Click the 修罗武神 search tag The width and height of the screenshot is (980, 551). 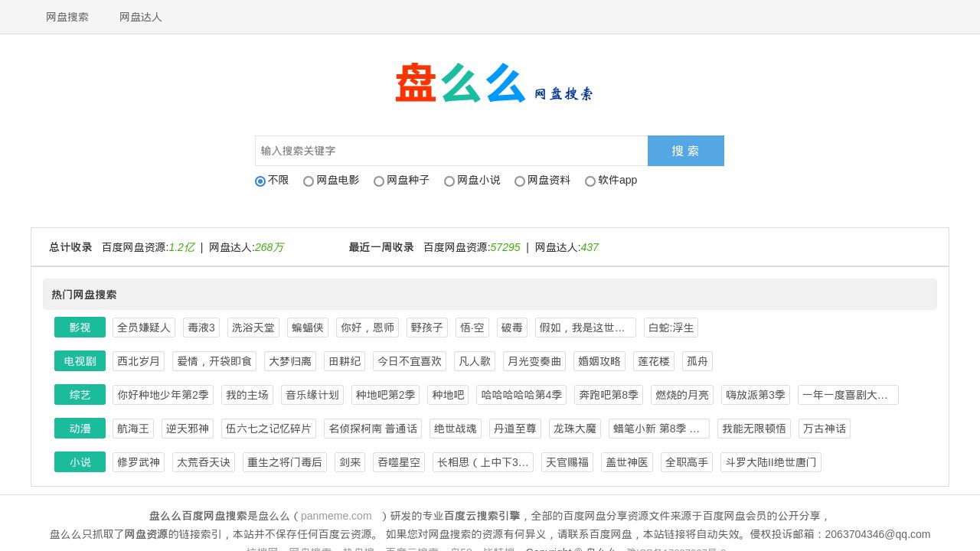coord(139,462)
